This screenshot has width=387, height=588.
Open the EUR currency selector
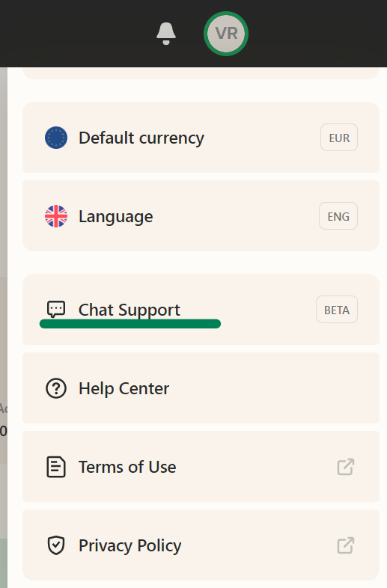[x=339, y=138]
